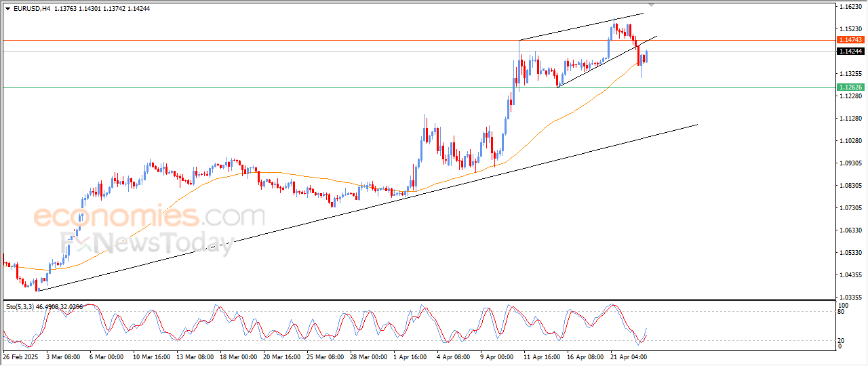Image resolution: width=868 pixels, height=366 pixels.
Task: Click the 1.16230 price scale label
Action: (850, 7)
